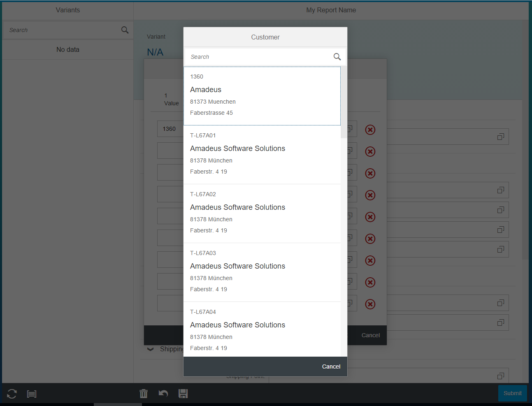
Task: Save the variant via the floppy disk icon
Action: (183, 394)
